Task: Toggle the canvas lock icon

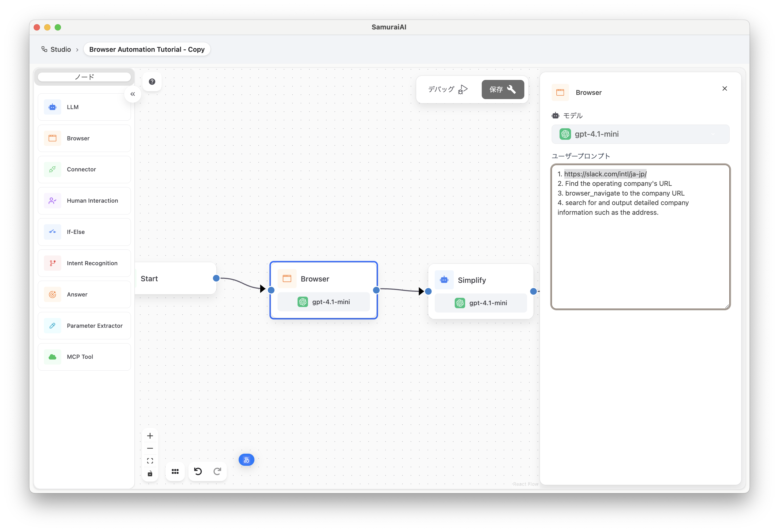Action: tap(150, 473)
